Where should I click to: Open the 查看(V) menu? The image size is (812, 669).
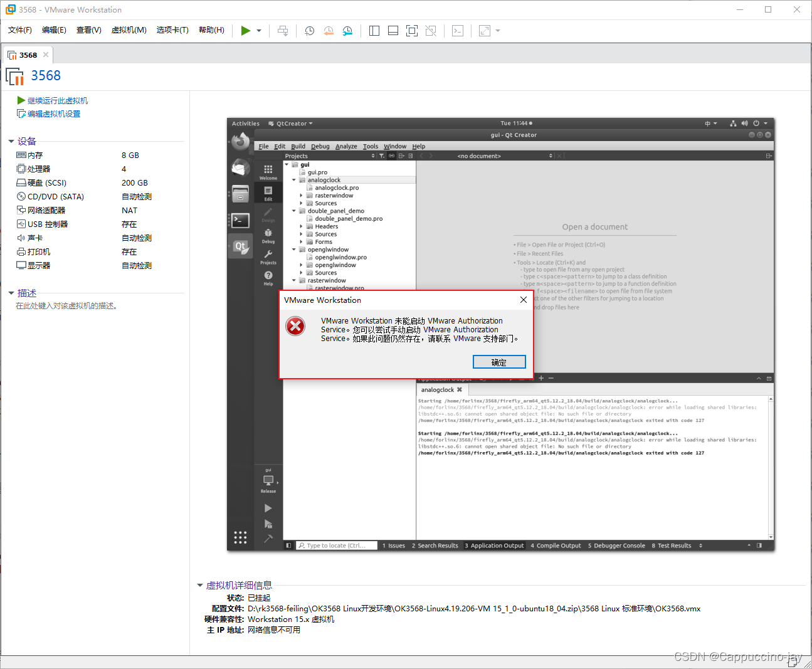[x=89, y=30]
